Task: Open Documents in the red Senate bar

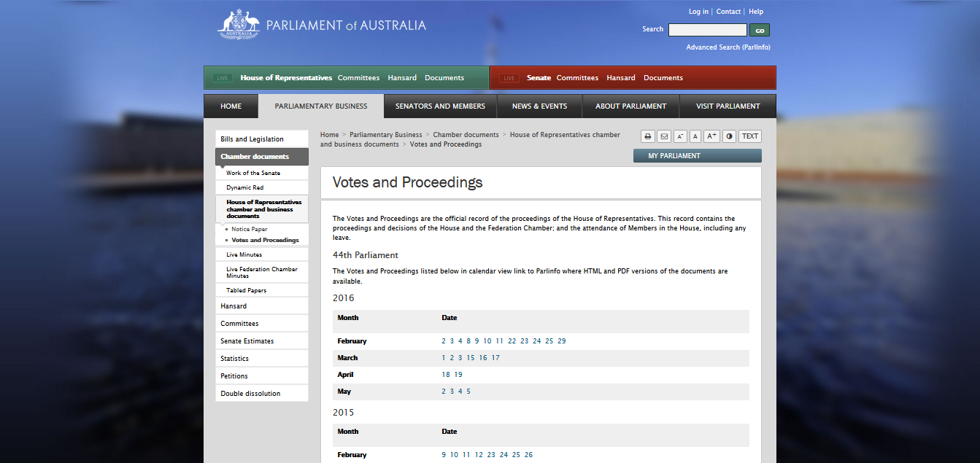Action: tap(663, 78)
